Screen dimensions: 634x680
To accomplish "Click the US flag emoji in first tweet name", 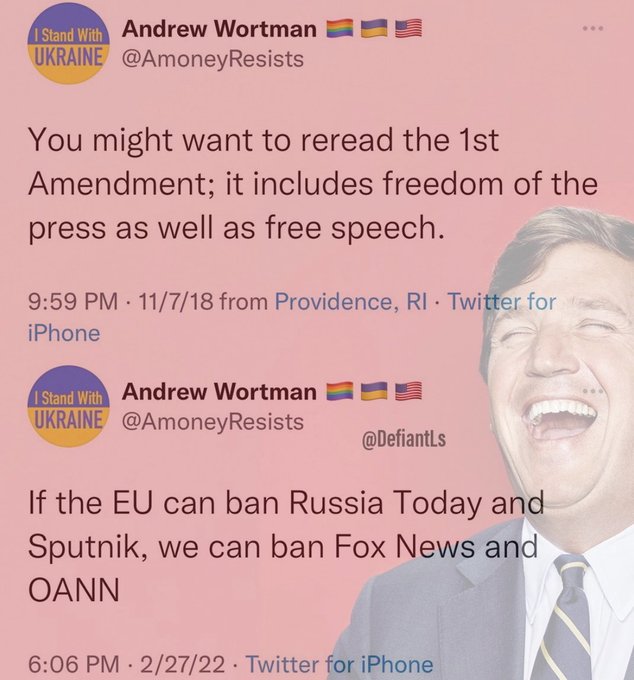I will 409,29.
